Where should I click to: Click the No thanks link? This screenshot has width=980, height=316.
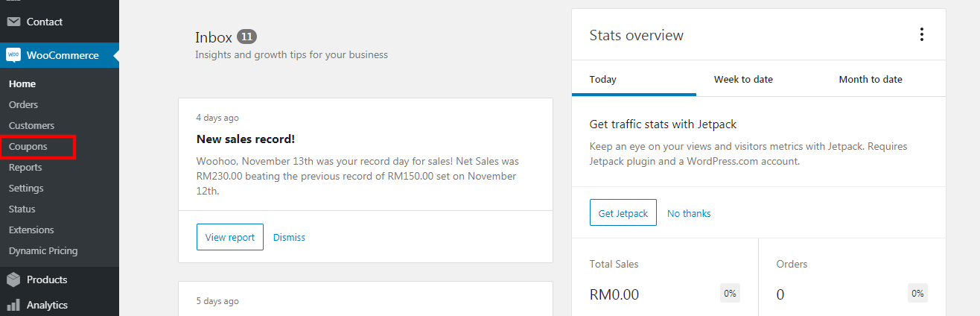(689, 213)
